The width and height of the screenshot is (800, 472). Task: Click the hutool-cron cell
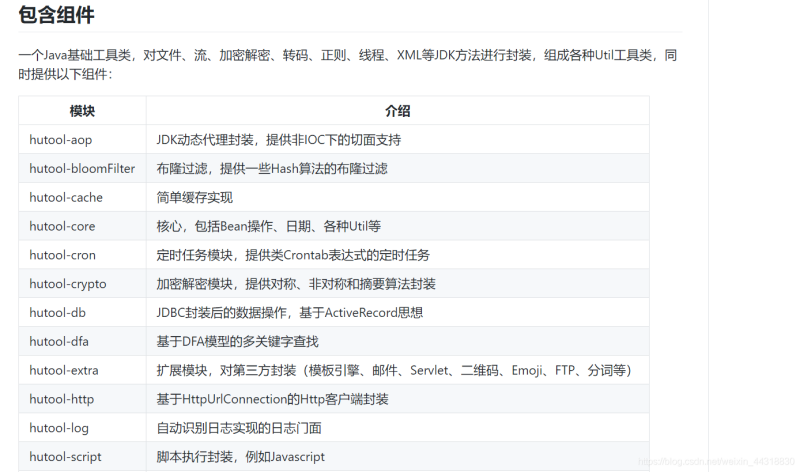(x=82, y=255)
